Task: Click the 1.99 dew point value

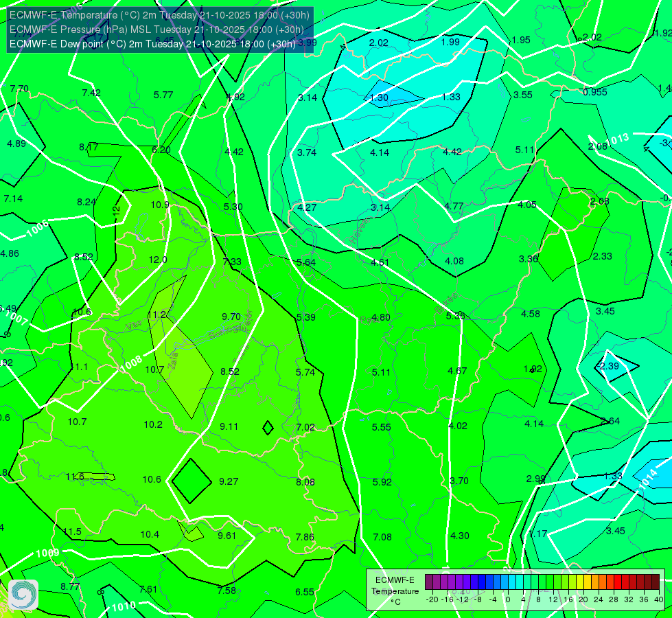Action: point(450,42)
